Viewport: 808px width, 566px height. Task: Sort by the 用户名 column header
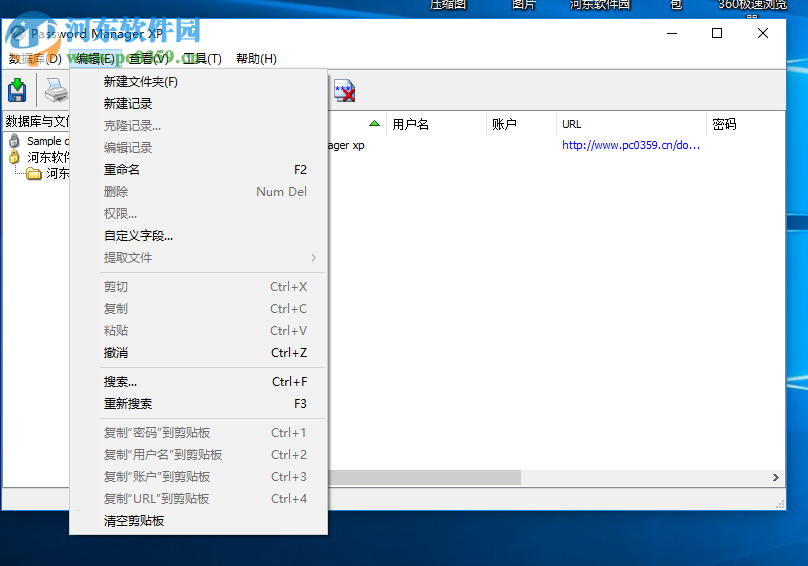tap(436, 124)
